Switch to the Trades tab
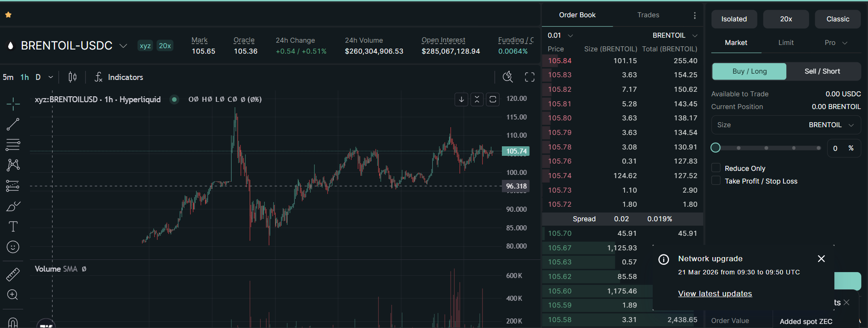 click(648, 15)
